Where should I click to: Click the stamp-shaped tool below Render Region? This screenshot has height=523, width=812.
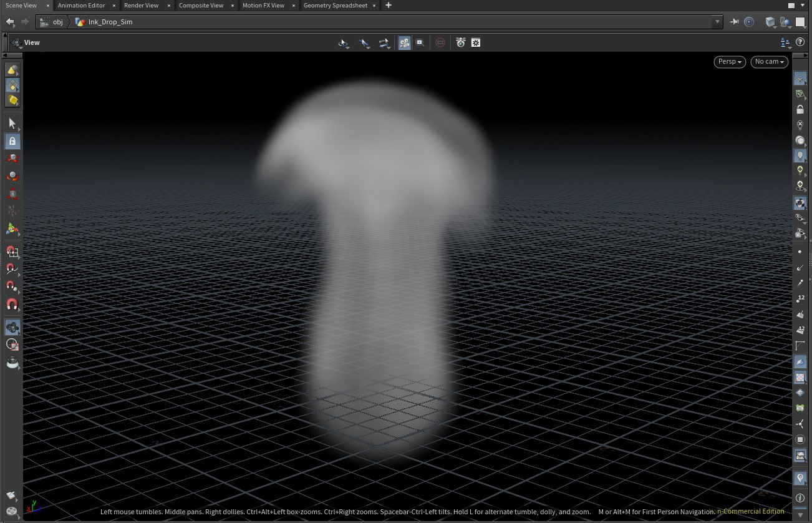[x=12, y=363]
